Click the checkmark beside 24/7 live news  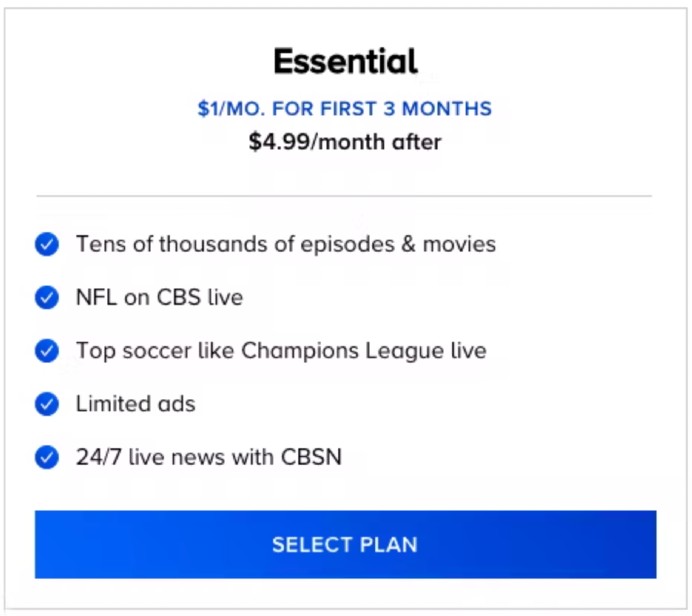point(47,458)
